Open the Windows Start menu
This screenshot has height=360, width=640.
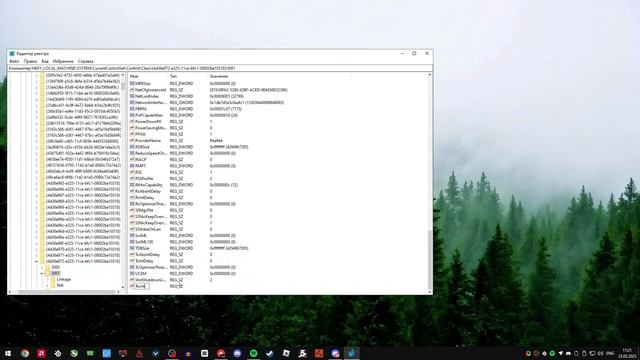click(x=8, y=353)
